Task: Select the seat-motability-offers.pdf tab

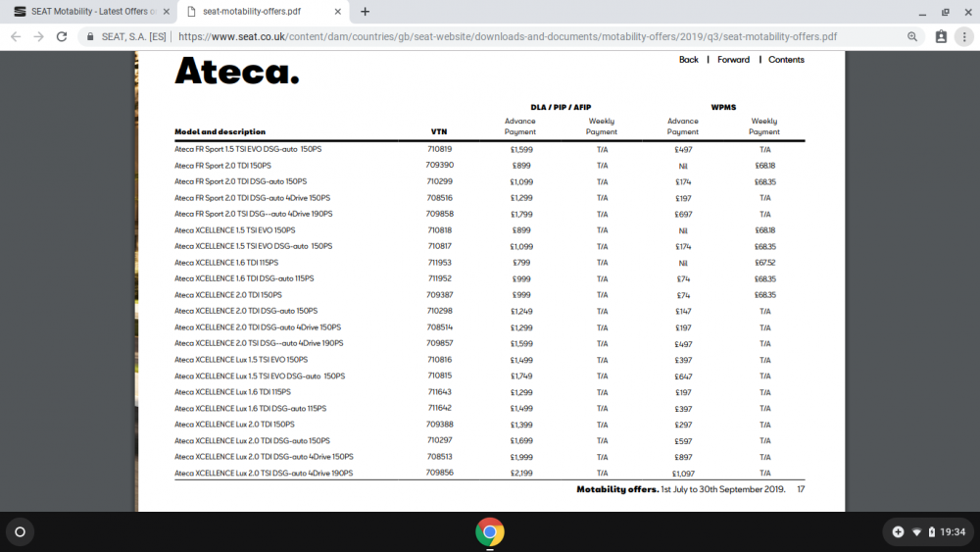Action: pos(263,11)
